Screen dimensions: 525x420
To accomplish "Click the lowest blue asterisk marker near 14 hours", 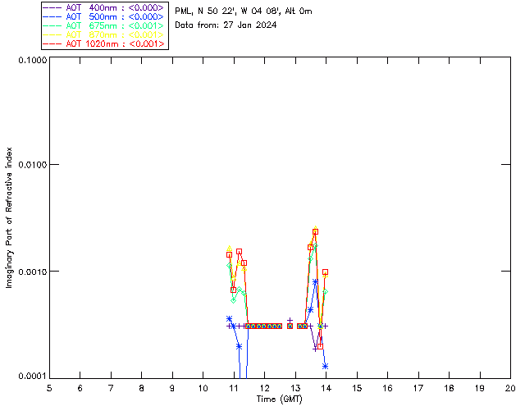I will pos(325,367).
